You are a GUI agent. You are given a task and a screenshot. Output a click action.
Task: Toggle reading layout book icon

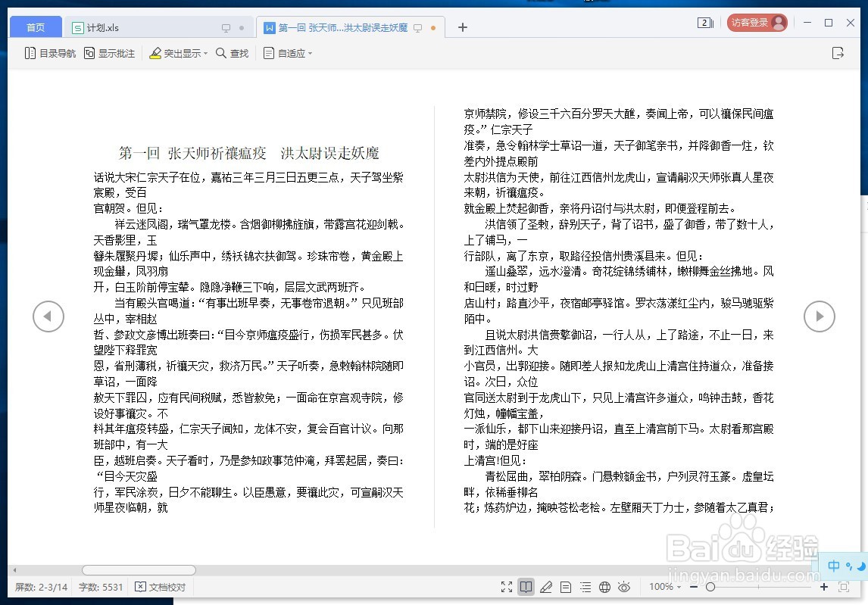(526, 588)
